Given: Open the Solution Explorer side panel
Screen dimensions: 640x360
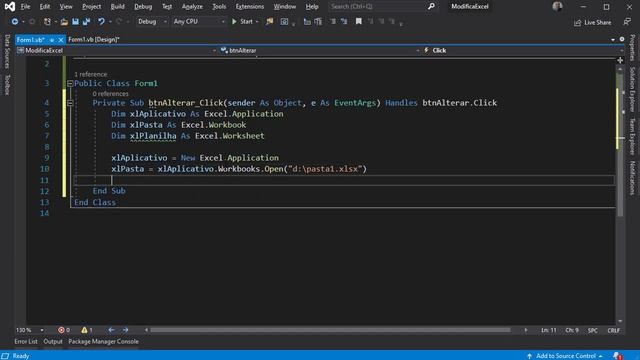Looking at the screenshot, I should click(632, 89).
